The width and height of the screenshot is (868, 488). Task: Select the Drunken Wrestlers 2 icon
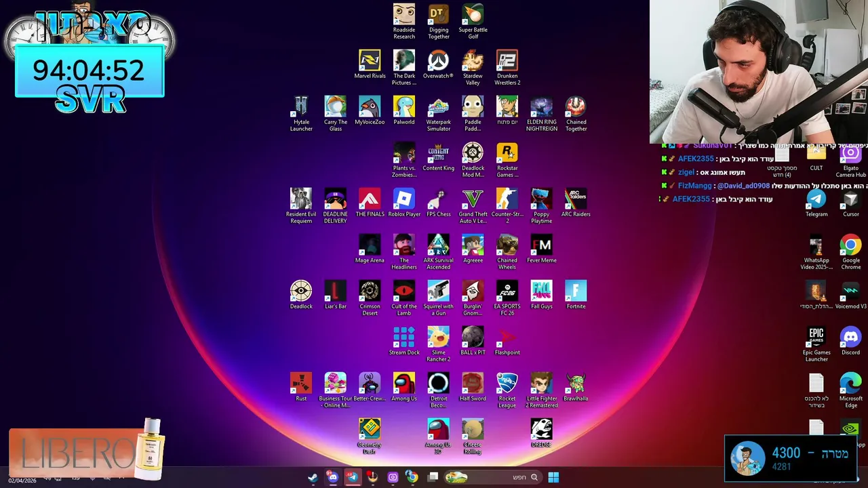507,67
